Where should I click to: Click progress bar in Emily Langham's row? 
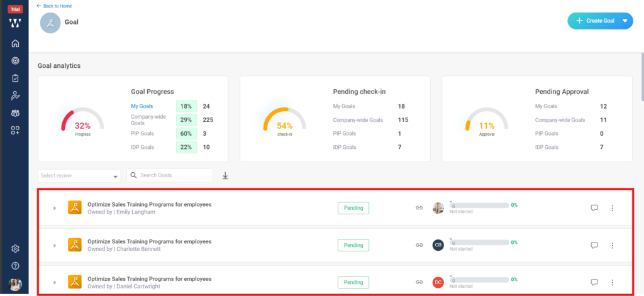point(479,206)
